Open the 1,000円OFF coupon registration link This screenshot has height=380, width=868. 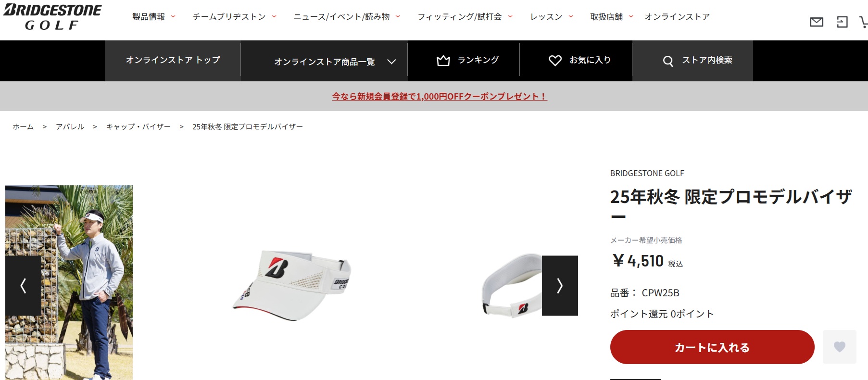440,96
